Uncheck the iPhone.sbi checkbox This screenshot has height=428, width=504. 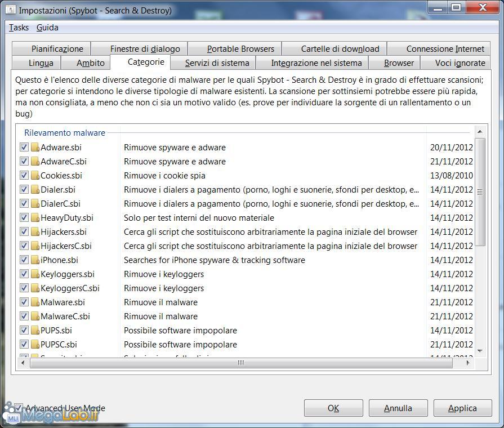[24, 260]
